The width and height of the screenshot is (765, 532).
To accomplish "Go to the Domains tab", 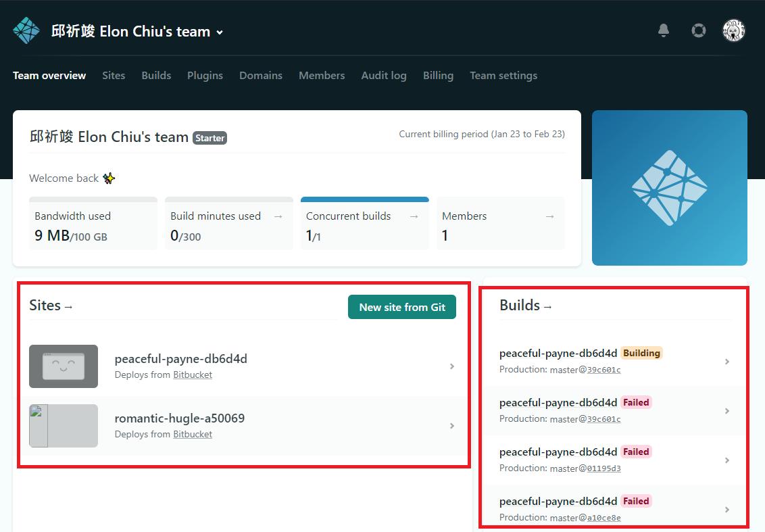I will [x=261, y=76].
